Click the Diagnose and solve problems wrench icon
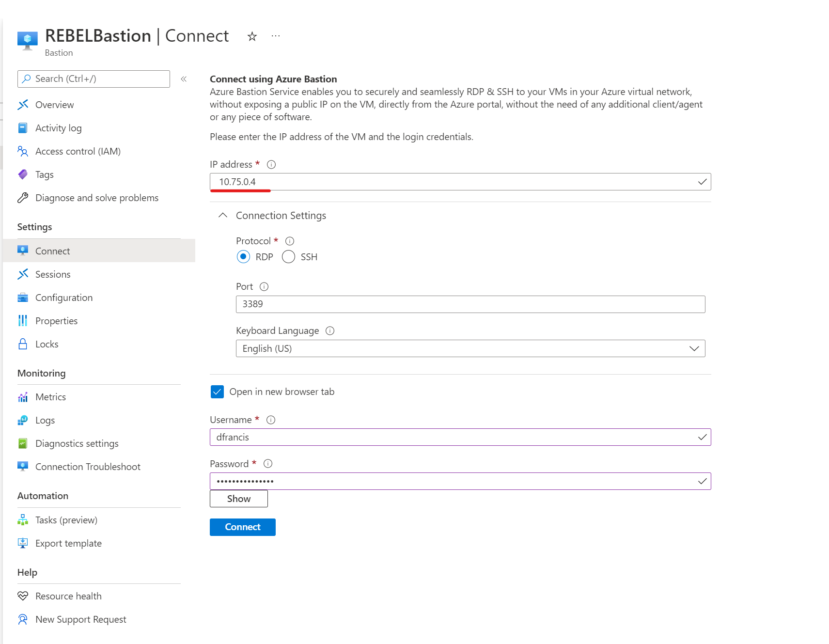The image size is (829, 644). 23,198
